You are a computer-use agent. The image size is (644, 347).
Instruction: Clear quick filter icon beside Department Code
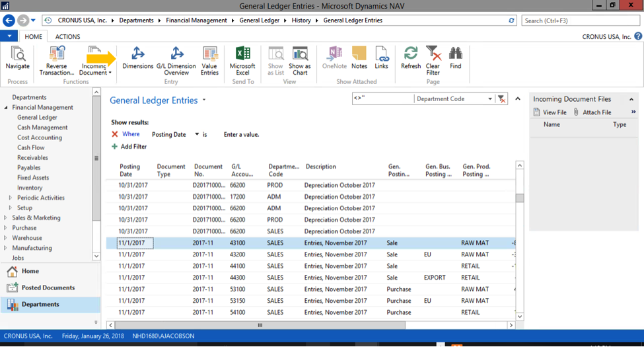coord(501,99)
